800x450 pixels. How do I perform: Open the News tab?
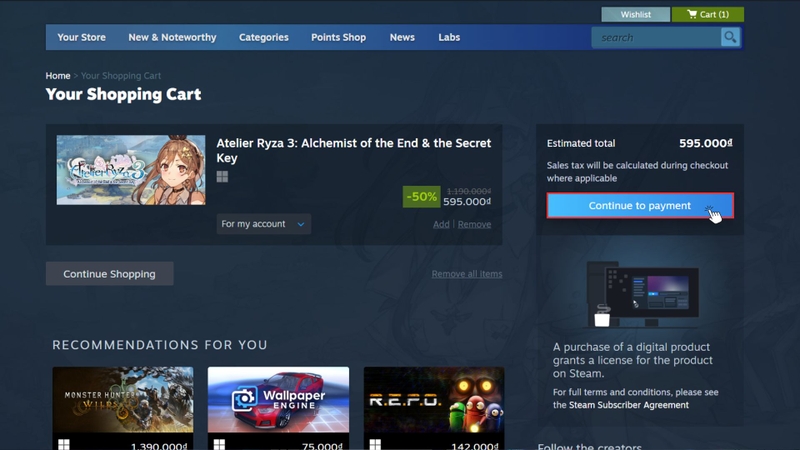[x=402, y=37]
